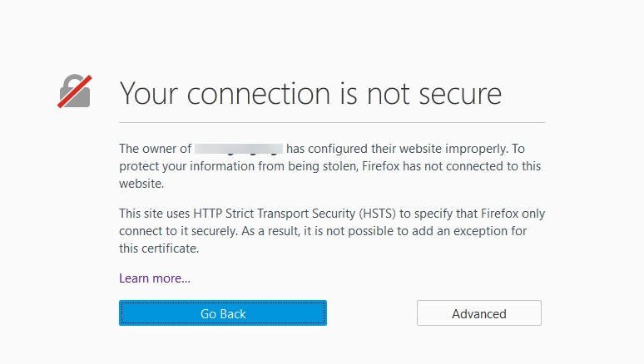644x364 pixels.
Task: Open the 'Learn more…' link
Action: pyautogui.click(x=155, y=278)
